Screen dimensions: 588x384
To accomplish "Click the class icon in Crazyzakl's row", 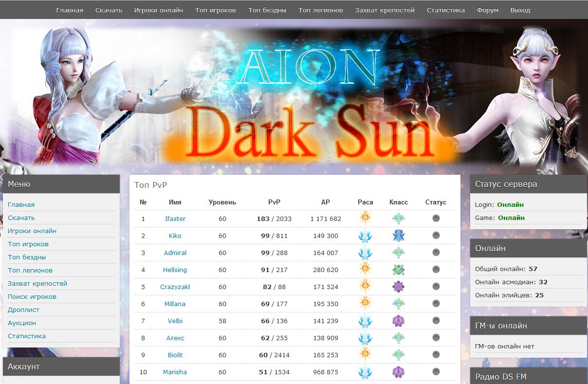I will point(399,287).
